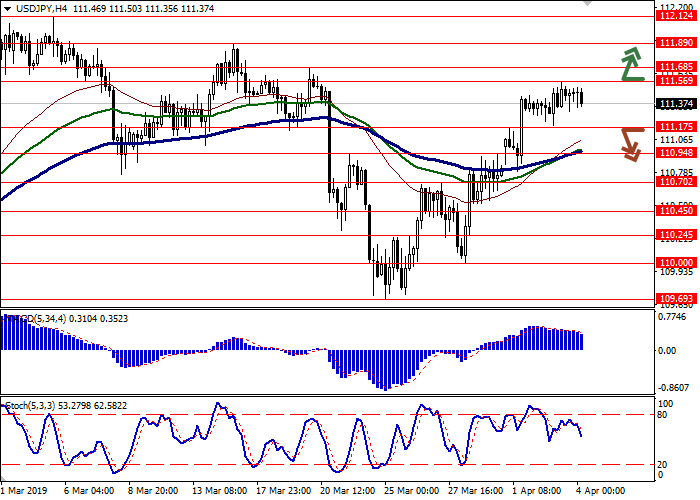
Task: Select the 110.245 price level label
Action: pos(676,235)
